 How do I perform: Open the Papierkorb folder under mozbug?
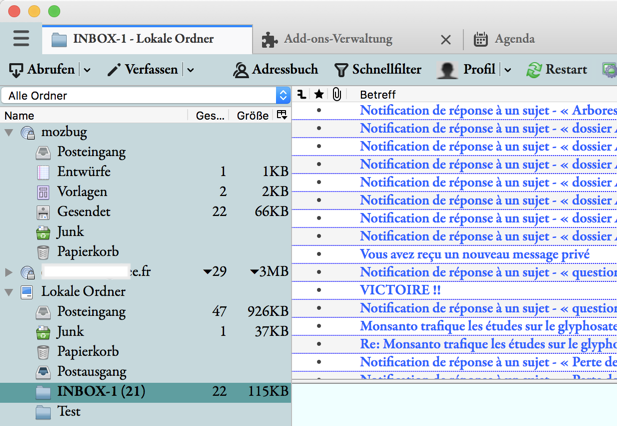tap(87, 252)
